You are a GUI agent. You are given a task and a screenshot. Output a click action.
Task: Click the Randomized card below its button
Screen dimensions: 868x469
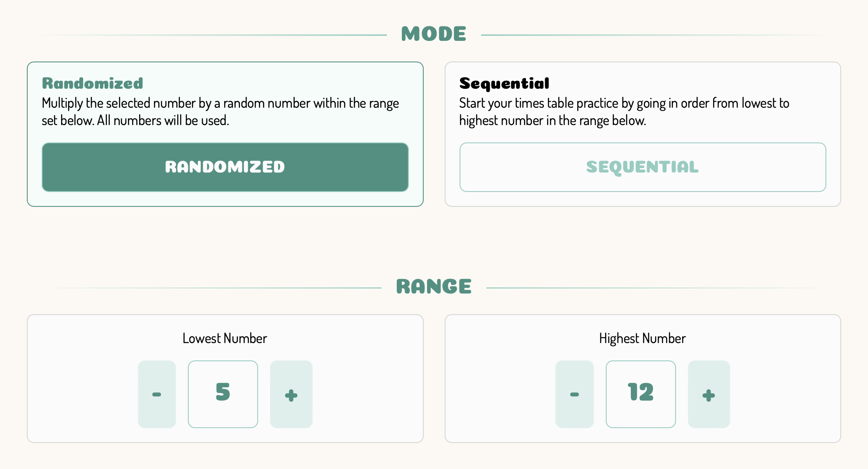pyautogui.click(x=225, y=199)
